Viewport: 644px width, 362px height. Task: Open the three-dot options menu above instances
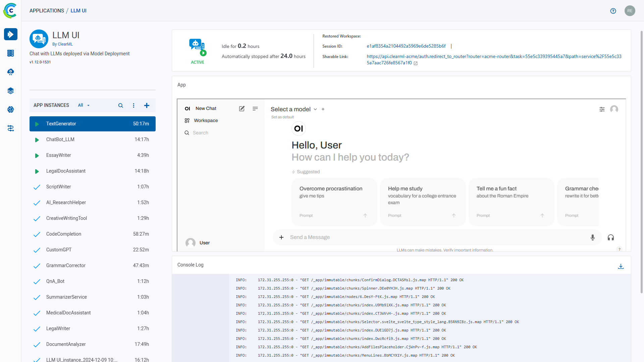point(133,105)
